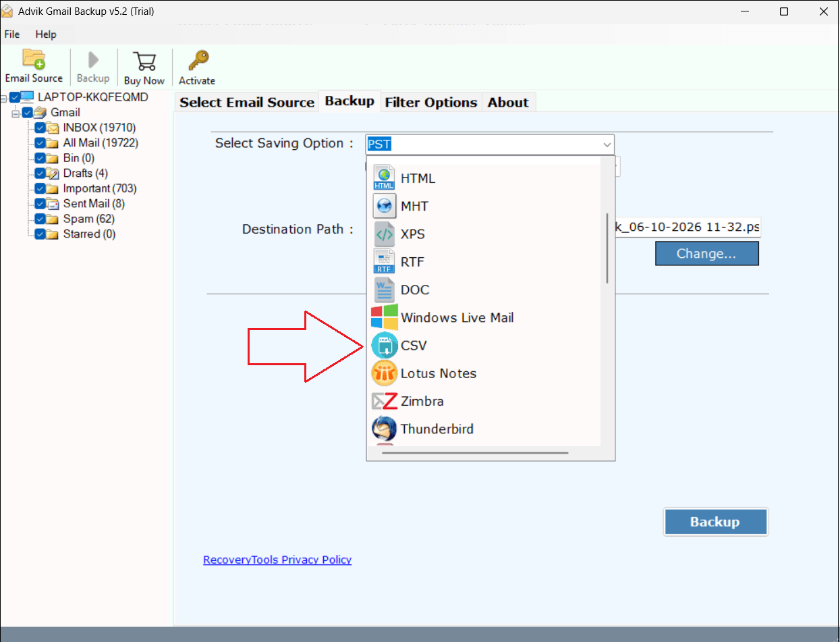Screen dimensions: 840x642
Task: Select the Windows Live Mail icon
Action: (x=385, y=317)
